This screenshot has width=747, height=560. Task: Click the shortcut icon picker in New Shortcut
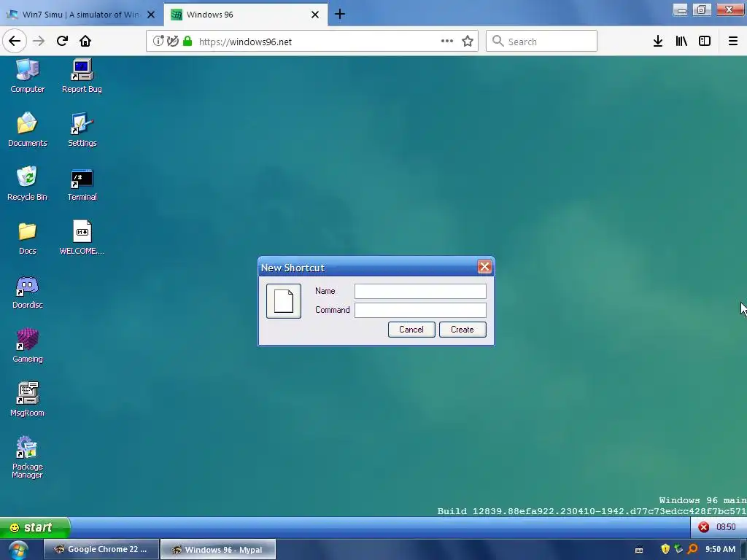coord(284,301)
